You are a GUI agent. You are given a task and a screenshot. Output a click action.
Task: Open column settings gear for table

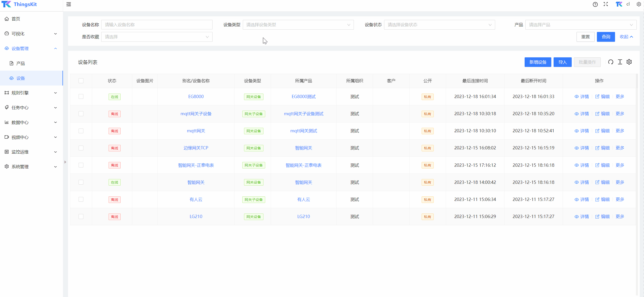pos(629,62)
